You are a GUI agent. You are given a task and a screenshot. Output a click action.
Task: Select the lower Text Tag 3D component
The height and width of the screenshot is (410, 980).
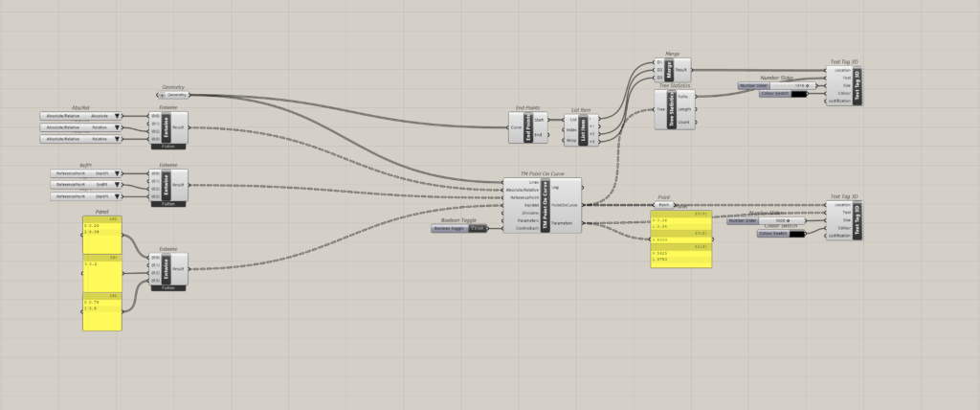click(857, 218)
